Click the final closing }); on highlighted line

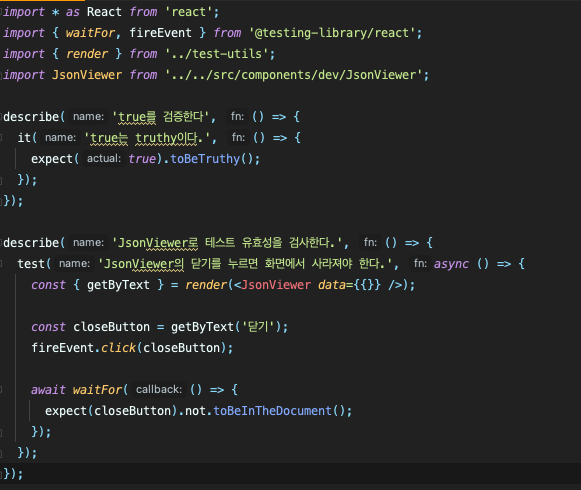13,474
